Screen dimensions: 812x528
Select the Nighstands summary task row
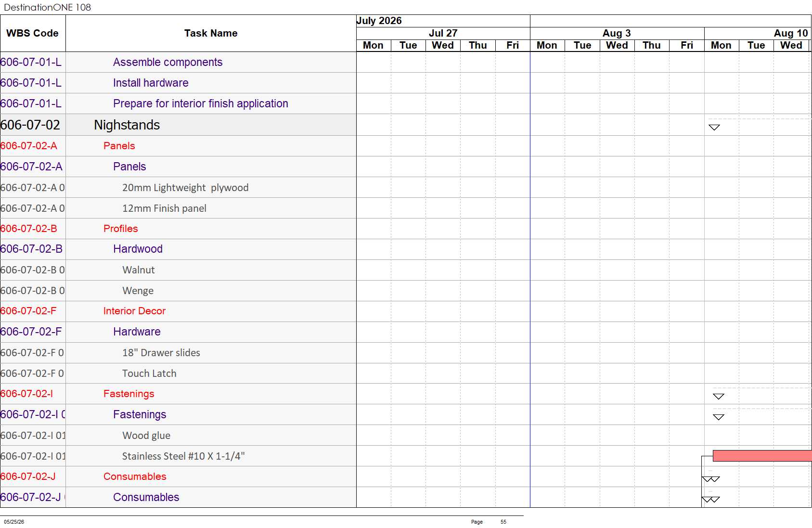[178, 125]
